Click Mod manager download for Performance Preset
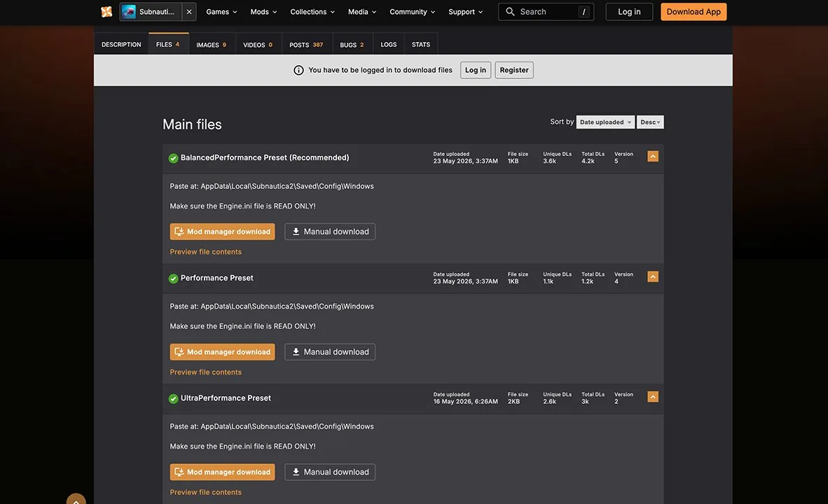Screen dimensions: 828x504 [x=222, y=351]
